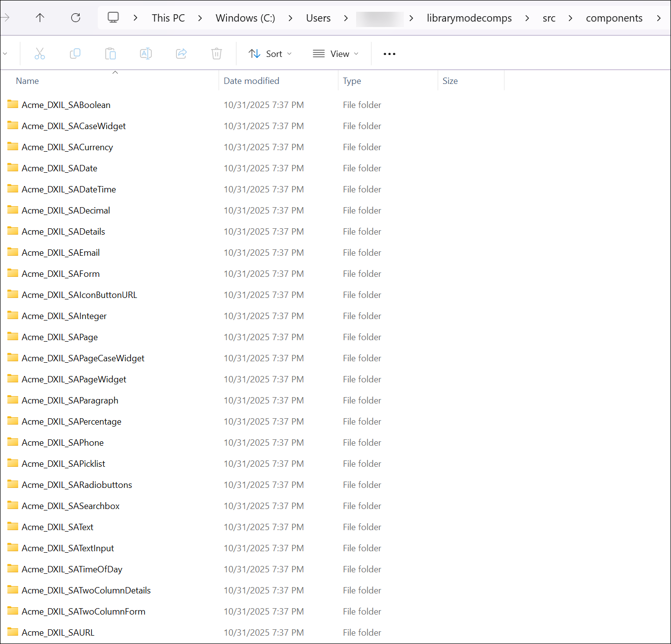Select the Rename icon
This screenshot has width=671, height=644.
[x=146, y=54]
